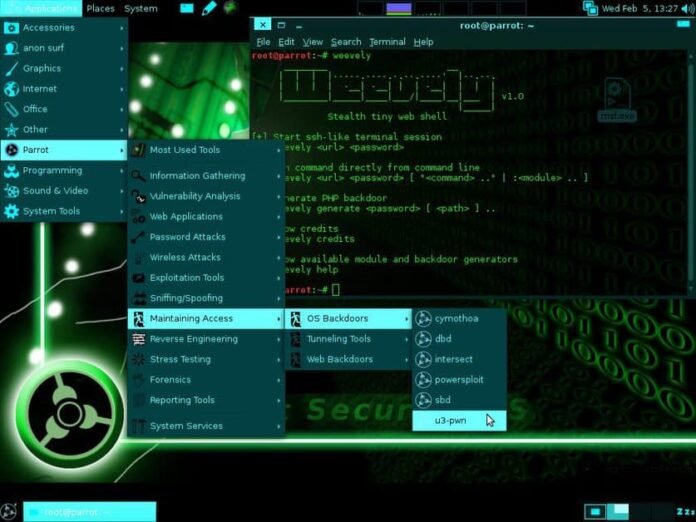This screenshot has width=696, height=522.
Task: Switch to the first workspace in pager
Action: coord(595,512)
